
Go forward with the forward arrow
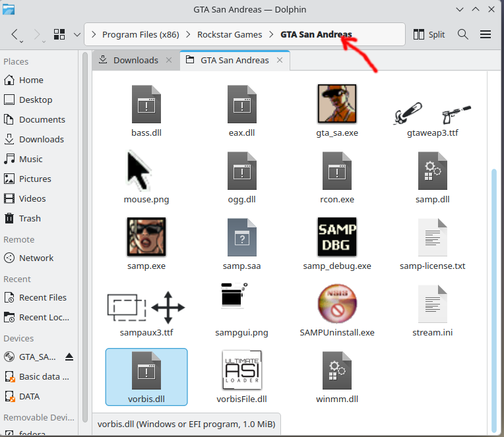[37, 34]
